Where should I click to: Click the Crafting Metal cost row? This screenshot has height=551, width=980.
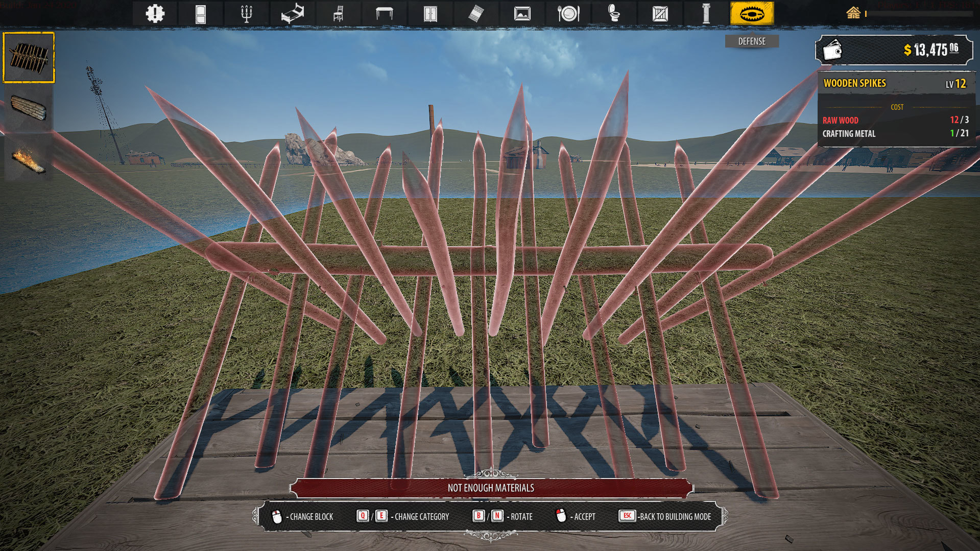(896, 133)
